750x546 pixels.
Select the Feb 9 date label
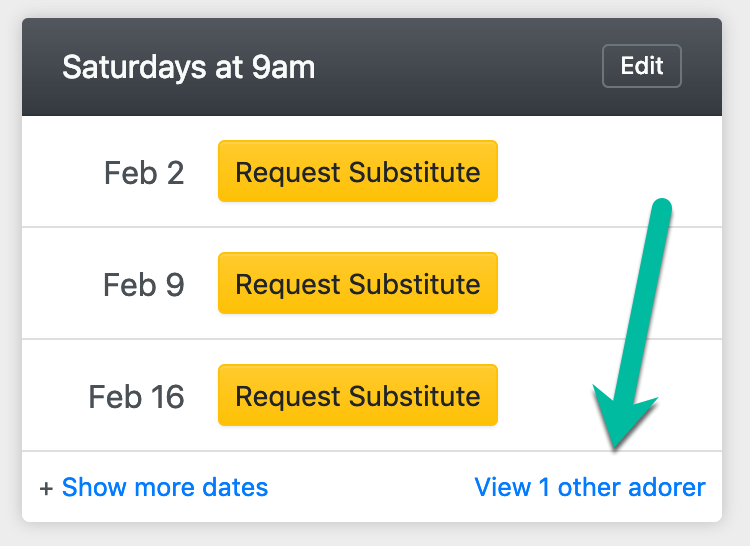tap(144, 285)
